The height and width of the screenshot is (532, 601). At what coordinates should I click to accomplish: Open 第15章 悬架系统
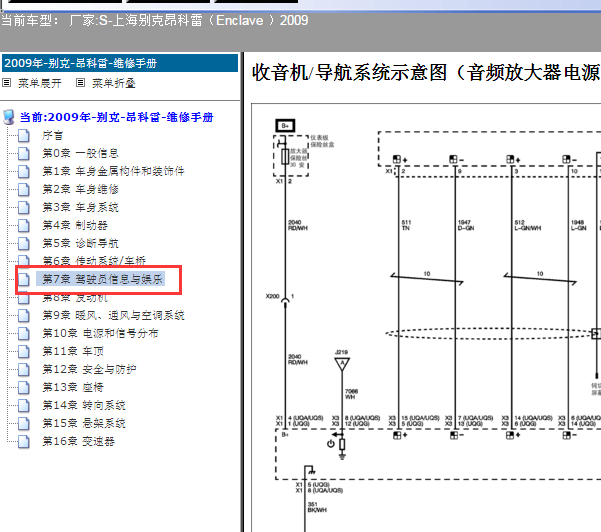click(84, 424)
